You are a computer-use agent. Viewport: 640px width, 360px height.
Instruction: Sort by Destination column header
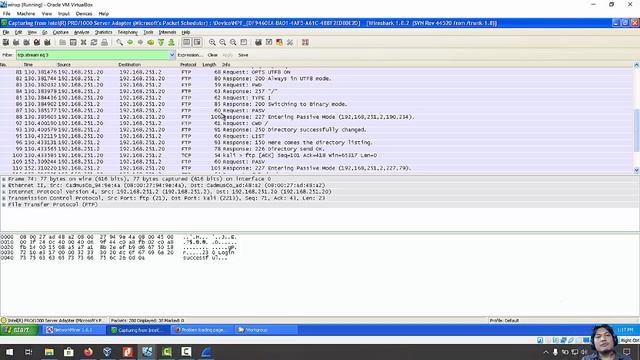[x=129, y=64]
